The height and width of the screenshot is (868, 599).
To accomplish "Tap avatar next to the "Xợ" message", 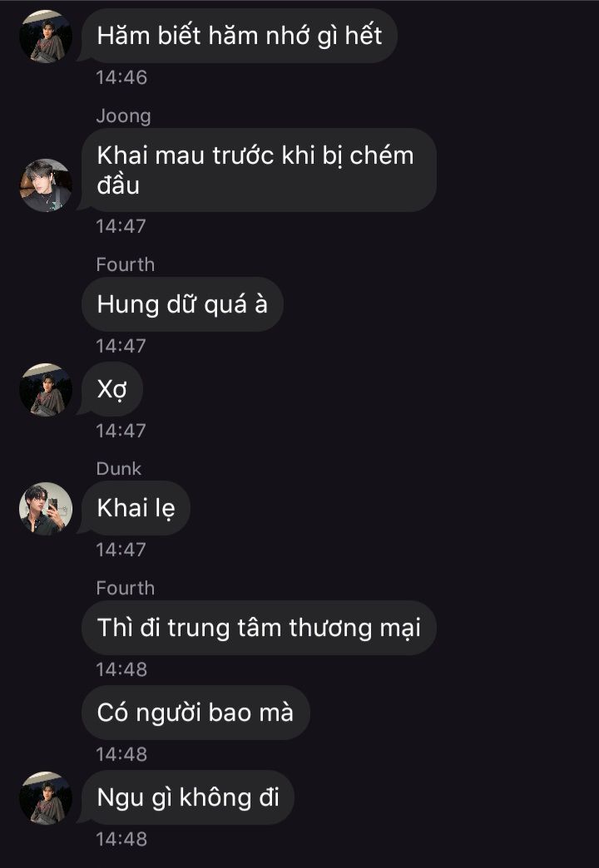I will tap(46, 389).
